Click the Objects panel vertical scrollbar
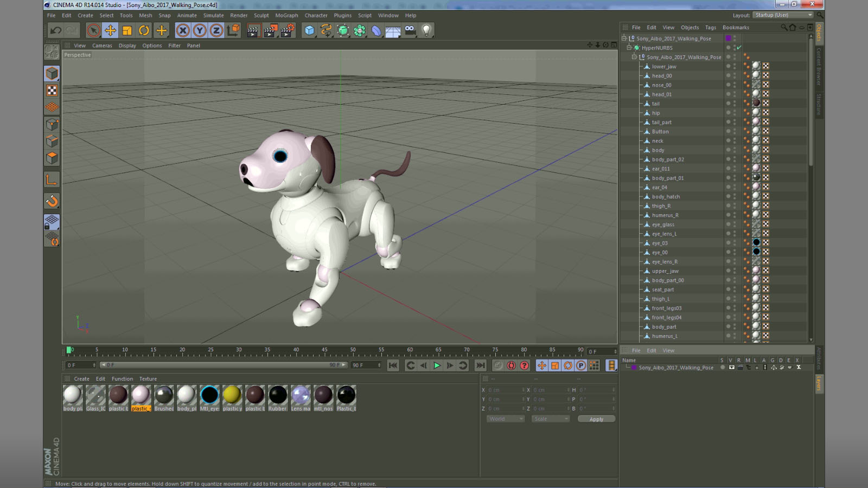 810,100
